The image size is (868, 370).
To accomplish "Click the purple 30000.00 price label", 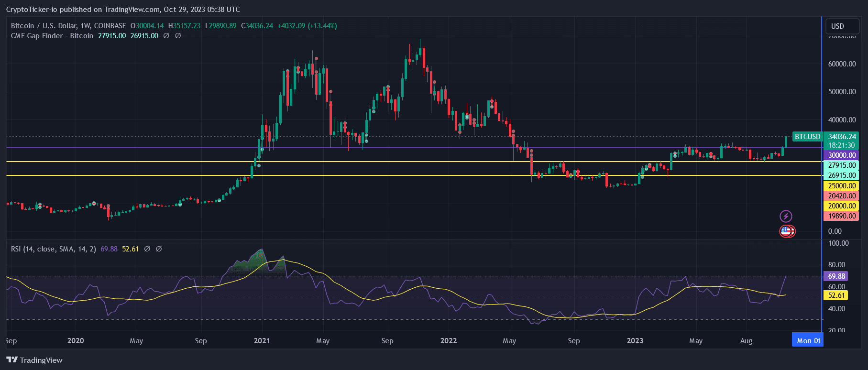I will 842,155.
